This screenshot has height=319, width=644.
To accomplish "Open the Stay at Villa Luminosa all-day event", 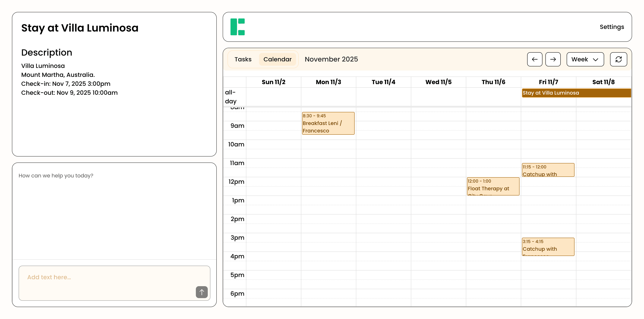I will tap(576, 93).
